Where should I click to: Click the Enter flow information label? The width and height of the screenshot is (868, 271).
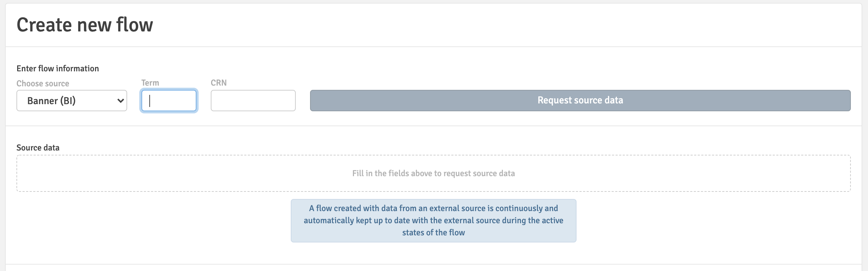click(58, 68)
